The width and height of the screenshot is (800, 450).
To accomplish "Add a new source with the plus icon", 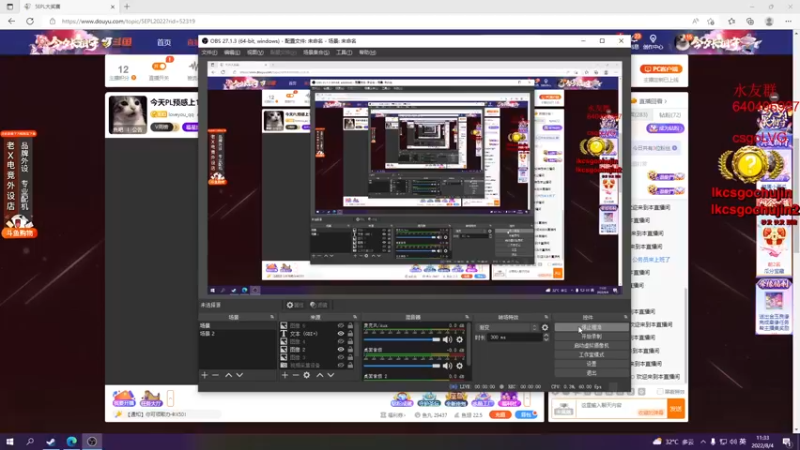I will point(285,375).
